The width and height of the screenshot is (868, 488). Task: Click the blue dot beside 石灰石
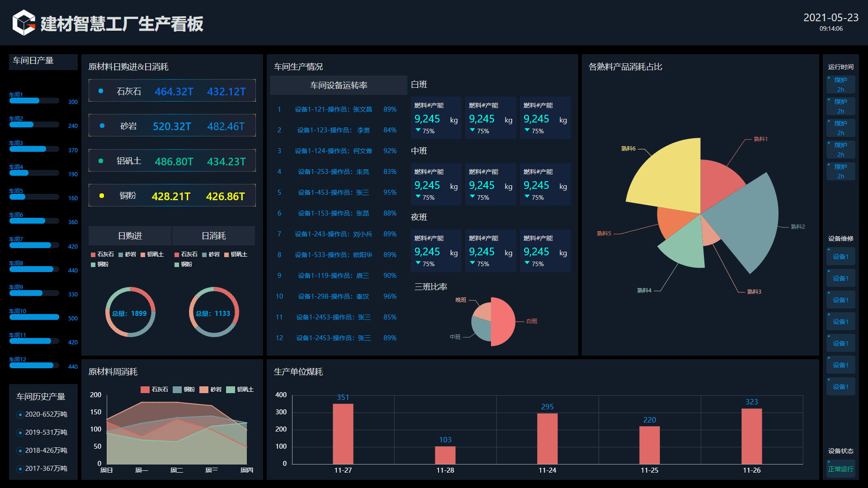click(x=101, y=91)
